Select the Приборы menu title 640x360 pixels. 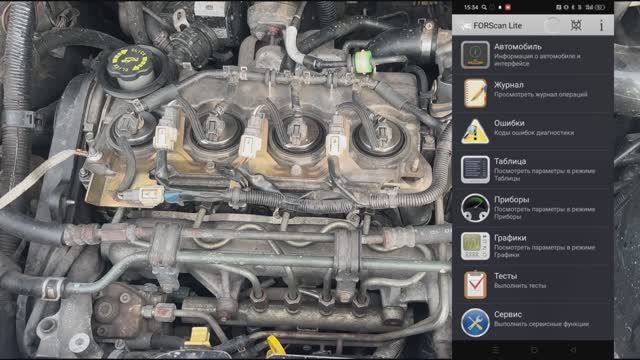511,200
